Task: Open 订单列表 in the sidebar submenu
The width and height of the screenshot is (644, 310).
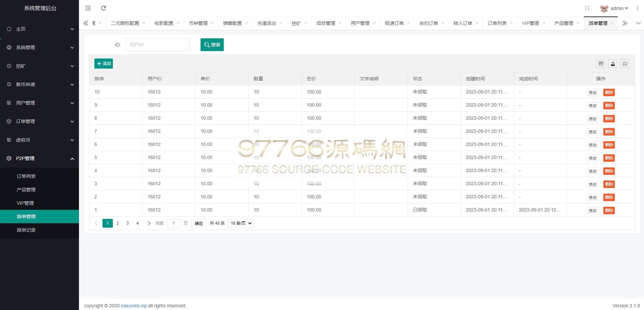Action: pos(39,176)
